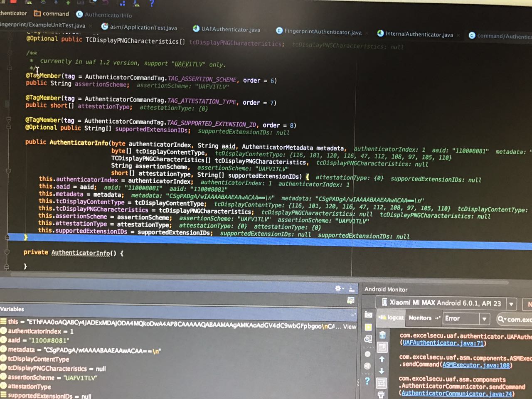This screenshot has height=399, width=532.
Task: Toggle fold marker beside TAG_SUPPORTED_EXTENSION_ID annotation
Action: click(8, 120)
